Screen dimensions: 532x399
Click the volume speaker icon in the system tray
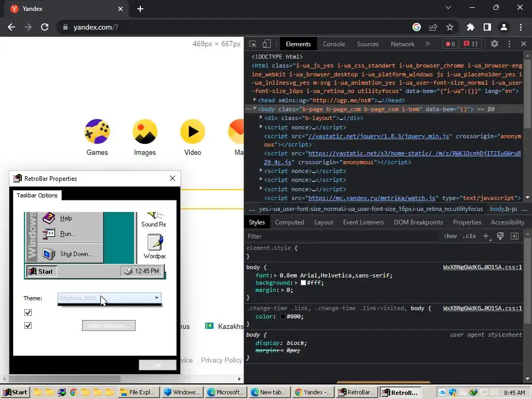(494, 393)
